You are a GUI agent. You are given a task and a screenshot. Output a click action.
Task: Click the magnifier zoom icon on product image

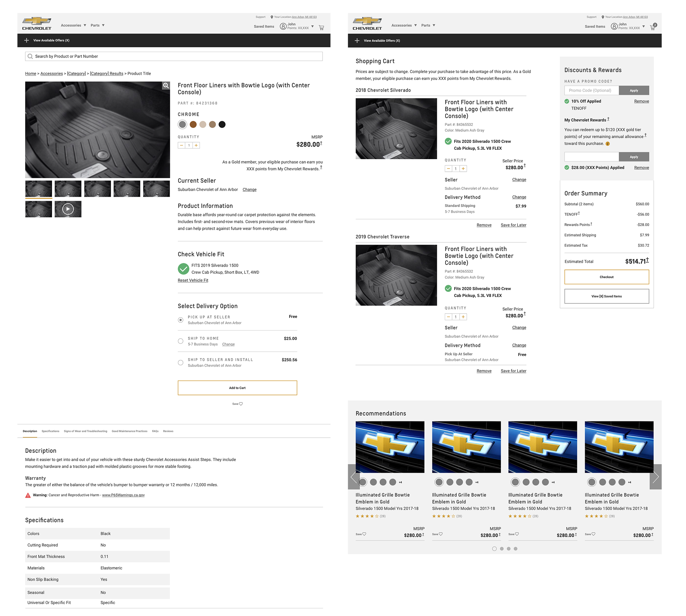(x=166, y=85)
